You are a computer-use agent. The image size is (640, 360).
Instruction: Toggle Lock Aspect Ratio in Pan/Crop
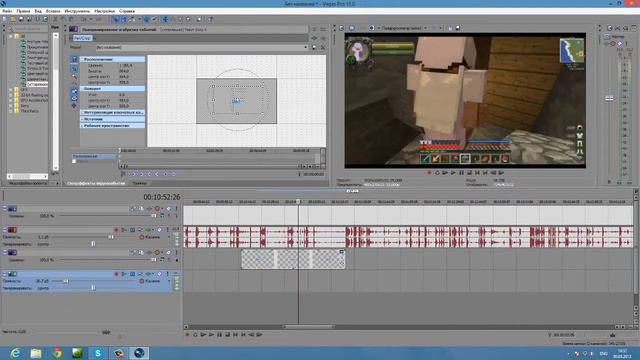point(74,91)
